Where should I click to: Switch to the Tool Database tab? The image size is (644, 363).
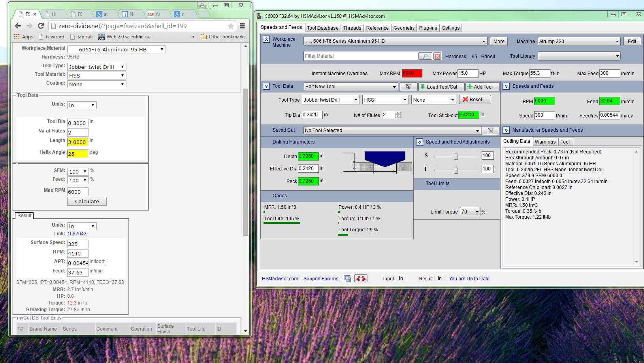[x=322, y=28]
